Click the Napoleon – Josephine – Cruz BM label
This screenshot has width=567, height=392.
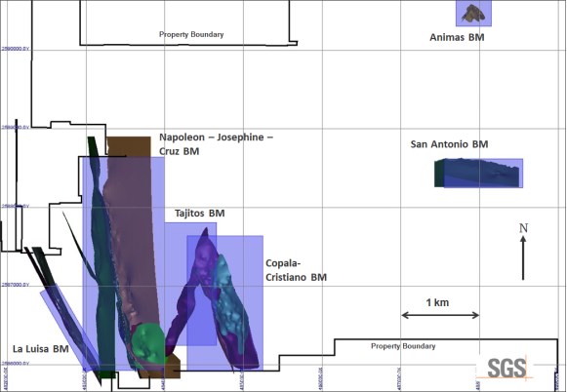tap(216, 143)
